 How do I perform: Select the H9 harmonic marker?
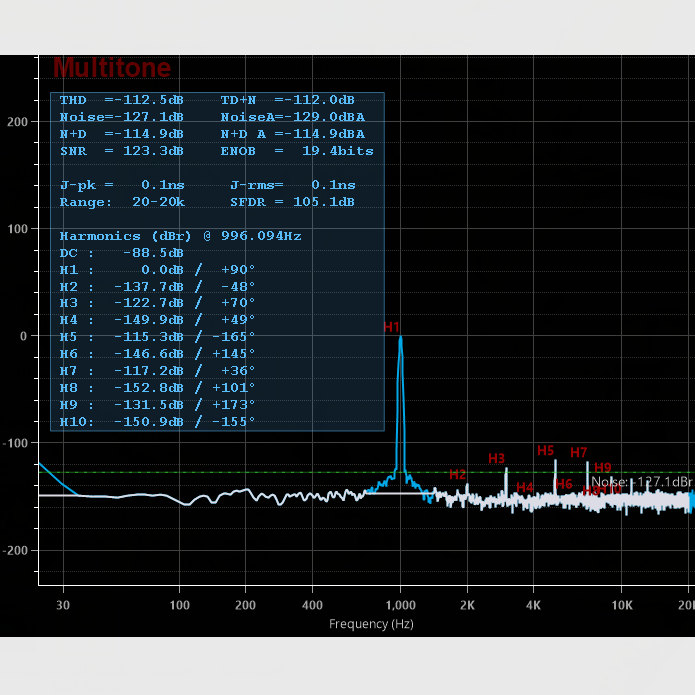coord(602,467)
